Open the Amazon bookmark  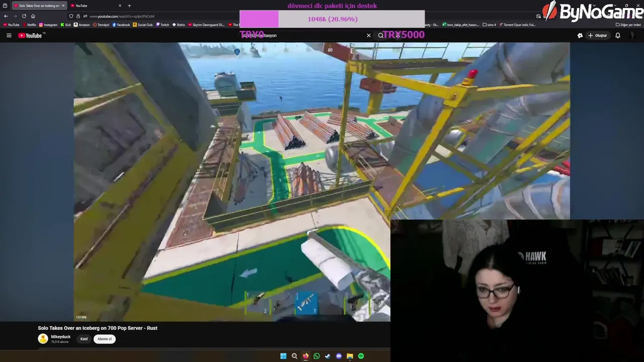click(x=82, y=25)
